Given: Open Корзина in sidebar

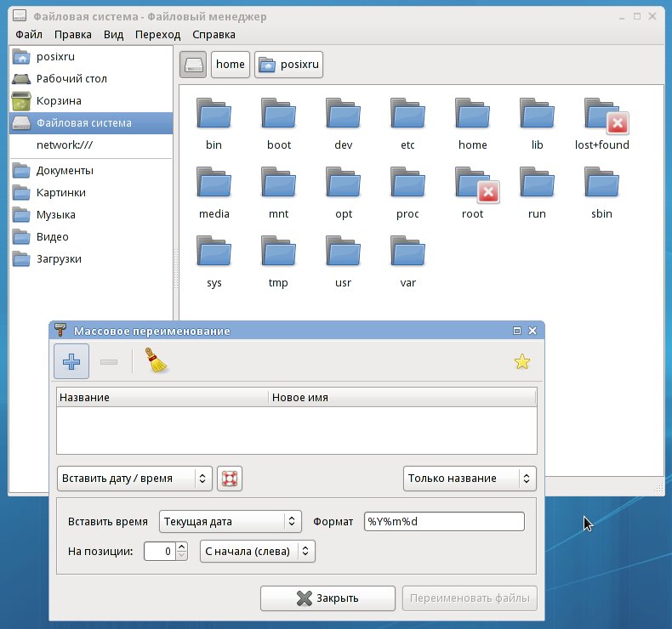Looking at the screenshot, I should pyautogui.click(x=91, y=101).
